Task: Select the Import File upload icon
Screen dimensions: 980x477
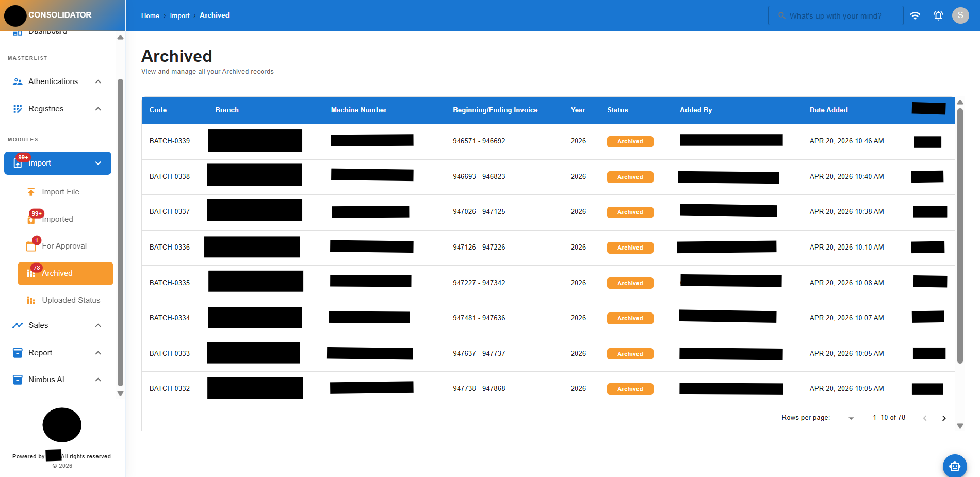Action: (31, 191)
